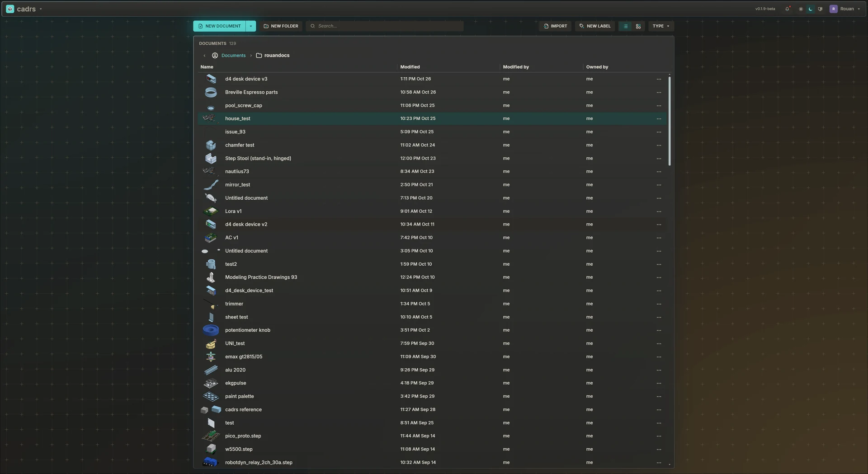Open options for mirror_test row
868x474 pixels.
tap(659, 185)
